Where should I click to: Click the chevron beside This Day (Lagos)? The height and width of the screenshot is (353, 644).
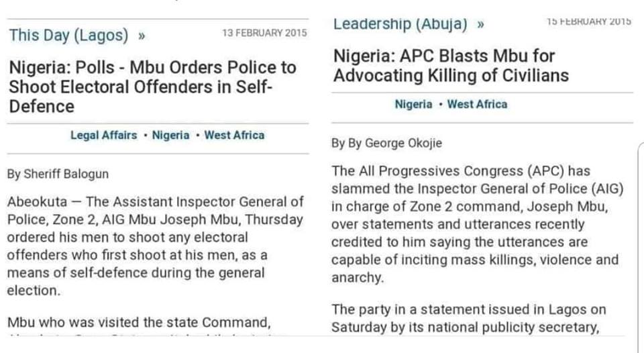[142, 36]
